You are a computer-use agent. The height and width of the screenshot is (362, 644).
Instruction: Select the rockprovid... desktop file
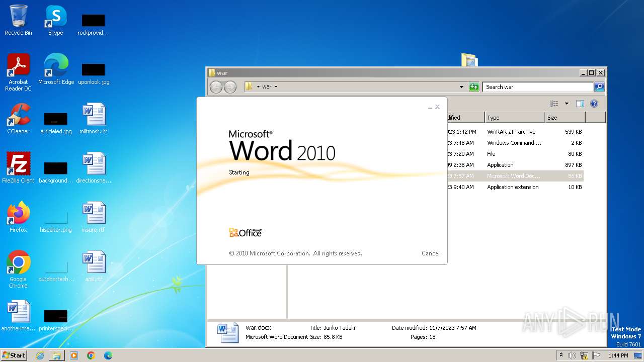[x=94, y=24]
